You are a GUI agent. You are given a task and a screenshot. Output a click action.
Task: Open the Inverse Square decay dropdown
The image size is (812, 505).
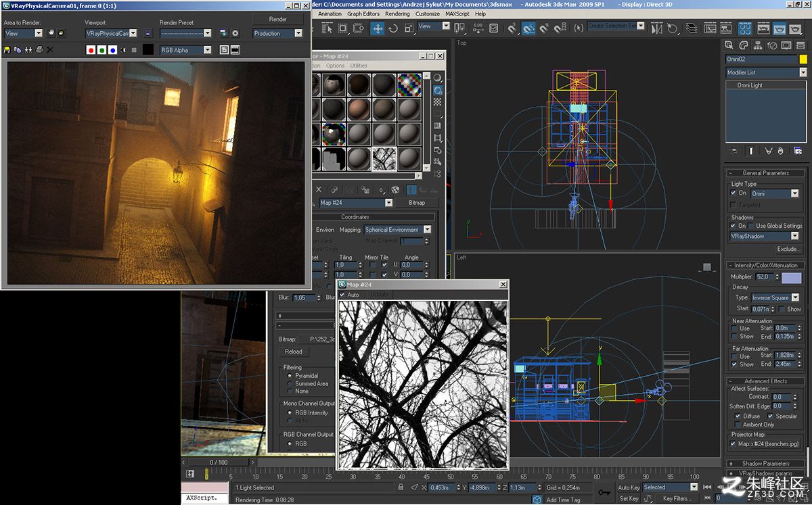(x=775, y=297)
